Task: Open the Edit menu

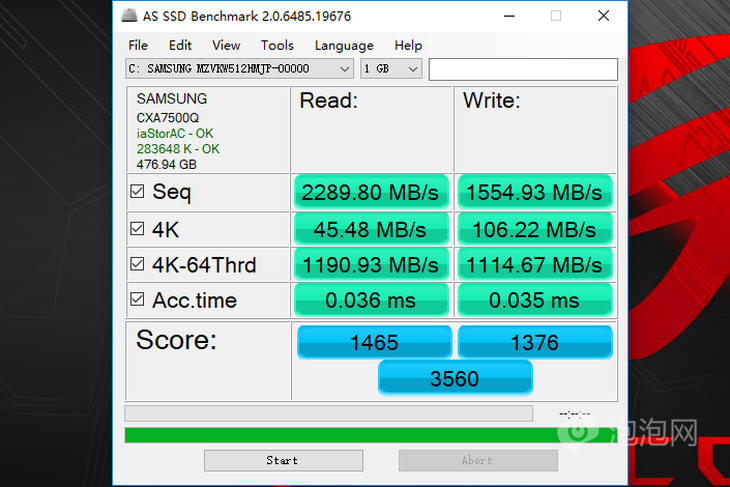Action: click(x=180, y=45)
